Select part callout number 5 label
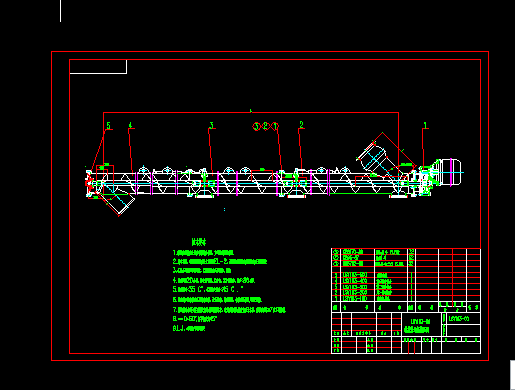Image resolution: width=515 pixels, height=390 pixels. (x=108, y=126)
